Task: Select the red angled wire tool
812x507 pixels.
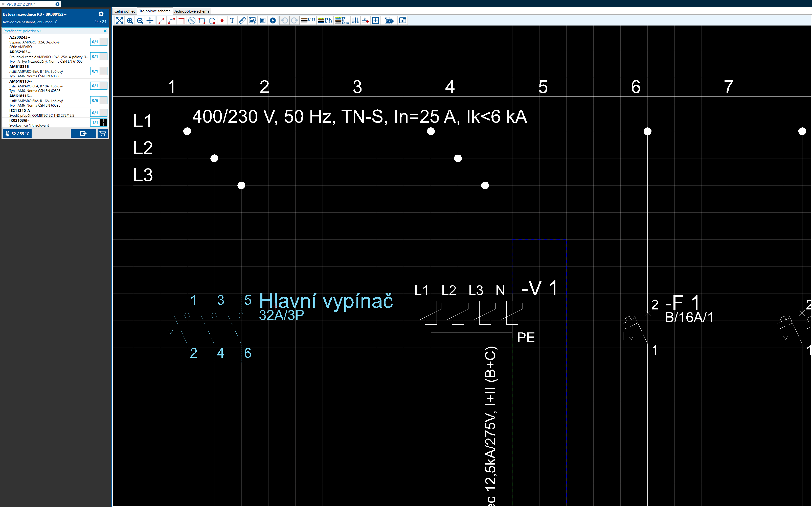Action: pos(182,21)
